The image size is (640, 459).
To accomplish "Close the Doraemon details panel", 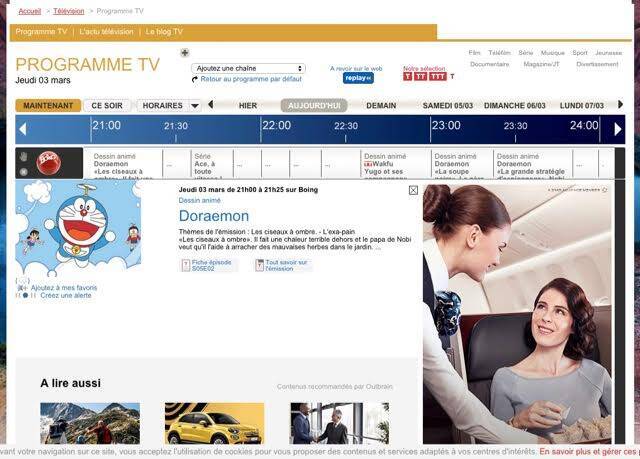I will [413, 190].
